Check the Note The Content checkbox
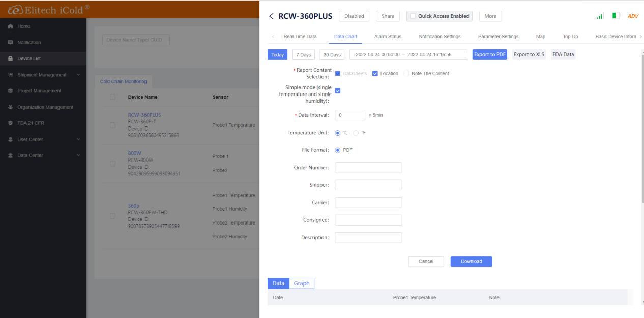The height and width of the screenshot is (318, 644). click(406, 73)
